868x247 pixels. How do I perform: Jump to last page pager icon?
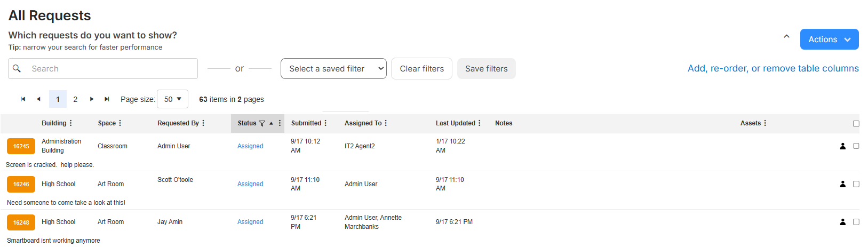click(107, 99)
